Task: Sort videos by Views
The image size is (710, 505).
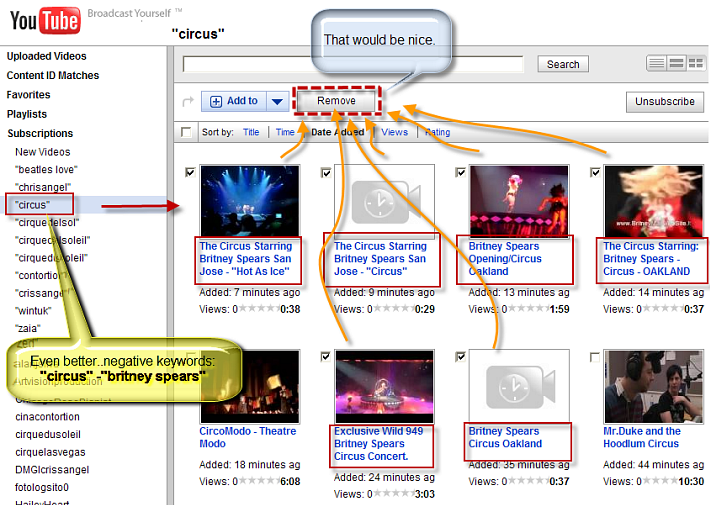Action: (x=394, y=132)
